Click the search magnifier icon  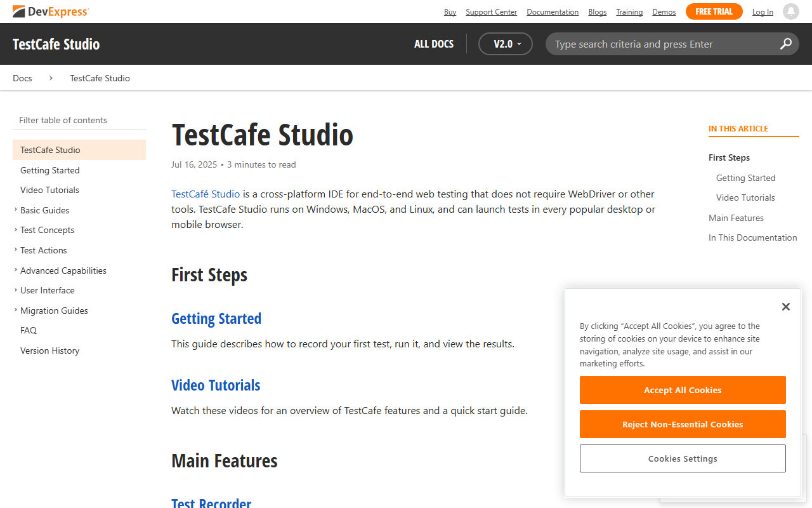(786, 44)
